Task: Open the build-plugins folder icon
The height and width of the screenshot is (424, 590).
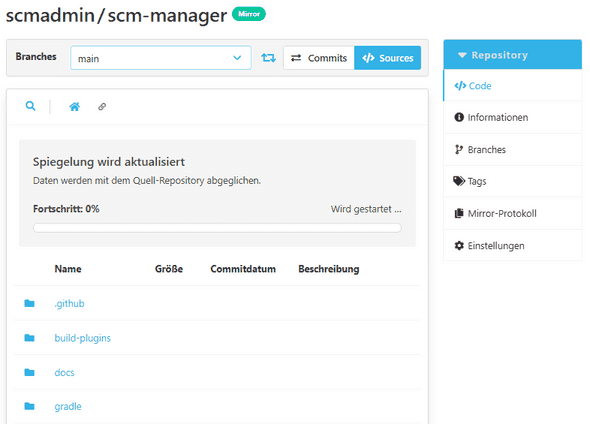Action: [x=29, y=338]
